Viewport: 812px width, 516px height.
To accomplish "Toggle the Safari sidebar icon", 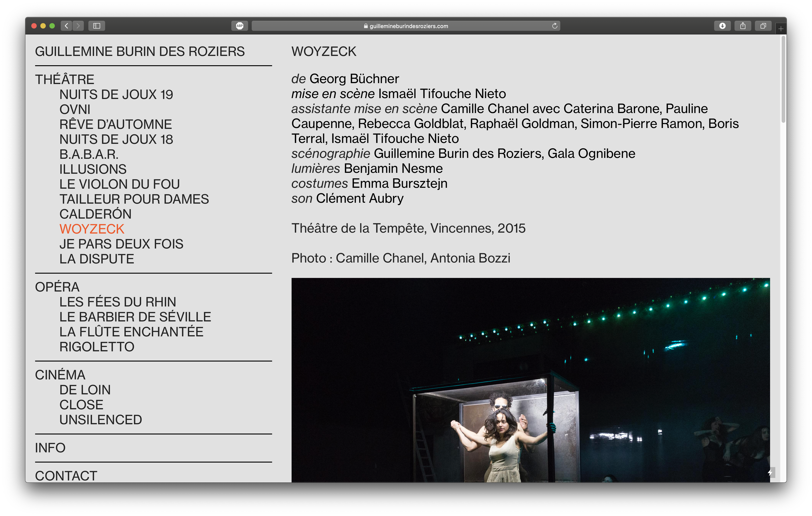I will pyautogui.click(x=97, y=26).
